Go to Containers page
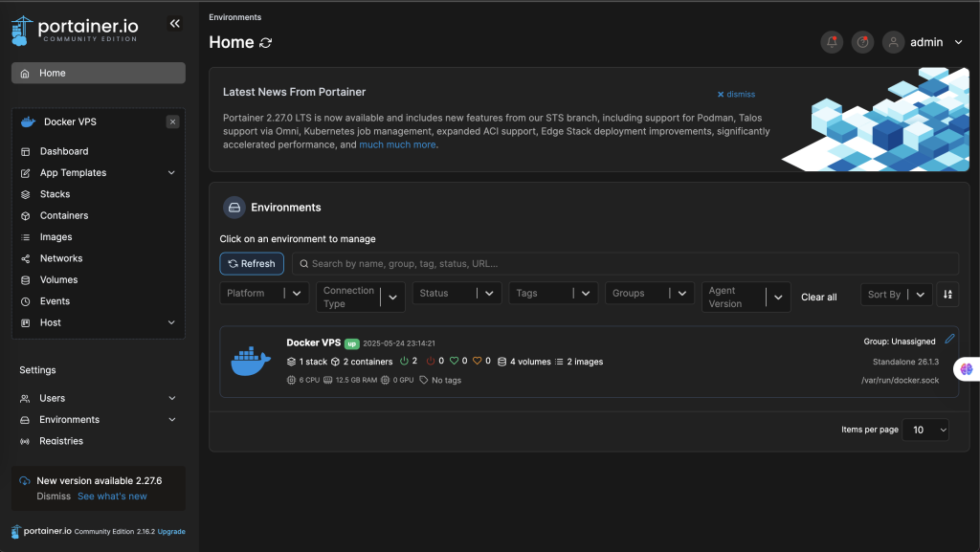980x552 pixels. pyautogui.click(x=64, y=215)
